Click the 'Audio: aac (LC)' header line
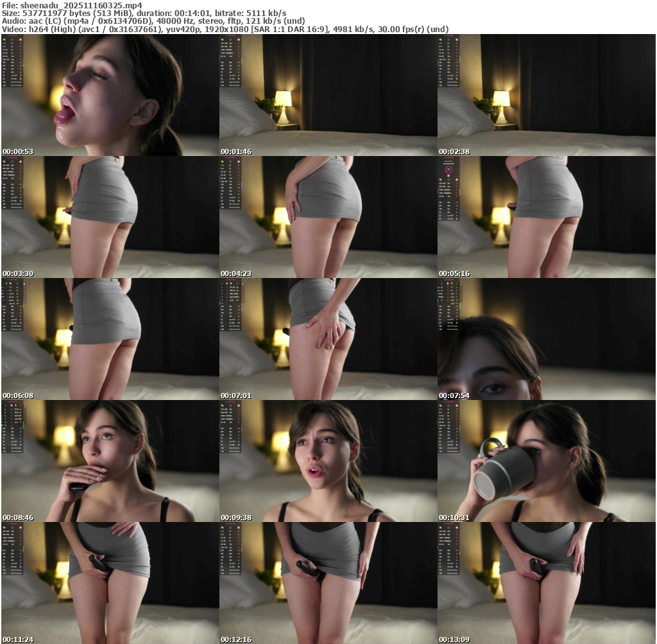Screen dimensions: 657x644 (153, 21)
